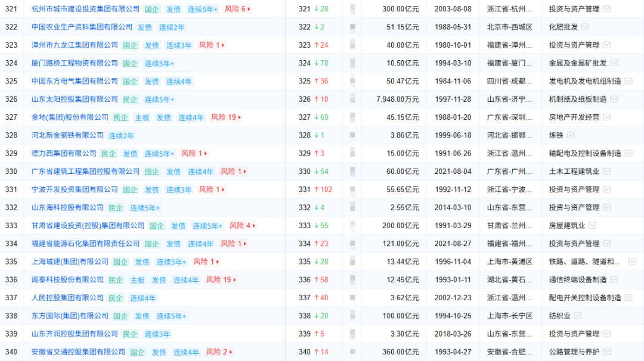Open industry dropdown arrow beside 通信终端设备制造
Image resolution: width=644 pixels, height=361 pixels.
614,280
